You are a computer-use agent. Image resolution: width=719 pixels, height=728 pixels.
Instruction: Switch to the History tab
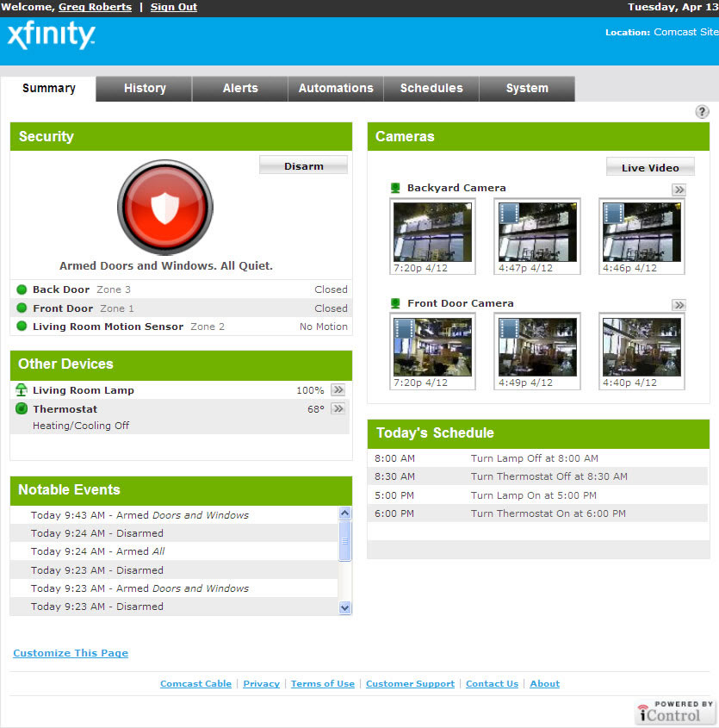144,88
